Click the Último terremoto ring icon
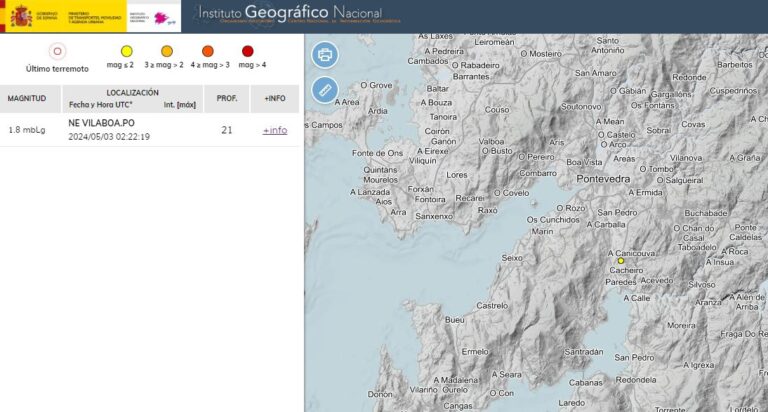This screenshot has height=412, width=768. point(57,51)
